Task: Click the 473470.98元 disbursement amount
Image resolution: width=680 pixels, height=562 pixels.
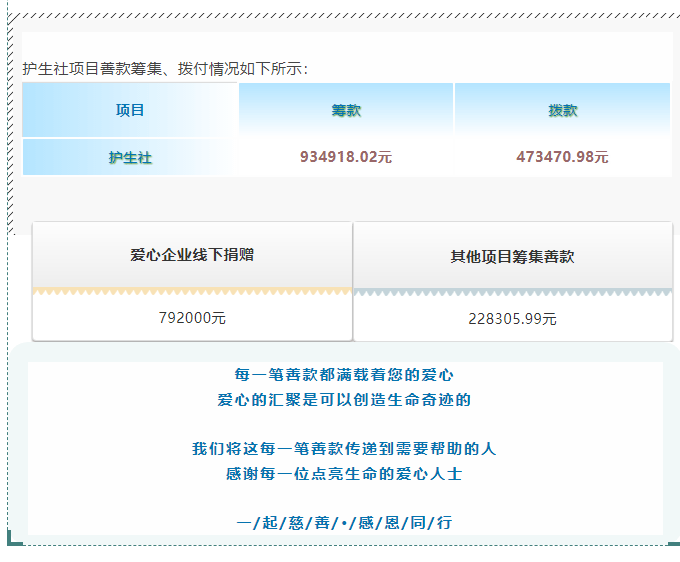Action: (x=562, y=157)
